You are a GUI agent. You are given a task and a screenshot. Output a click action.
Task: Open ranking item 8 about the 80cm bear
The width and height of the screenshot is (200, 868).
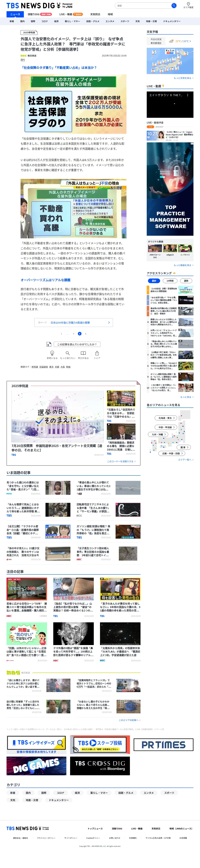(x=170, y=366)
